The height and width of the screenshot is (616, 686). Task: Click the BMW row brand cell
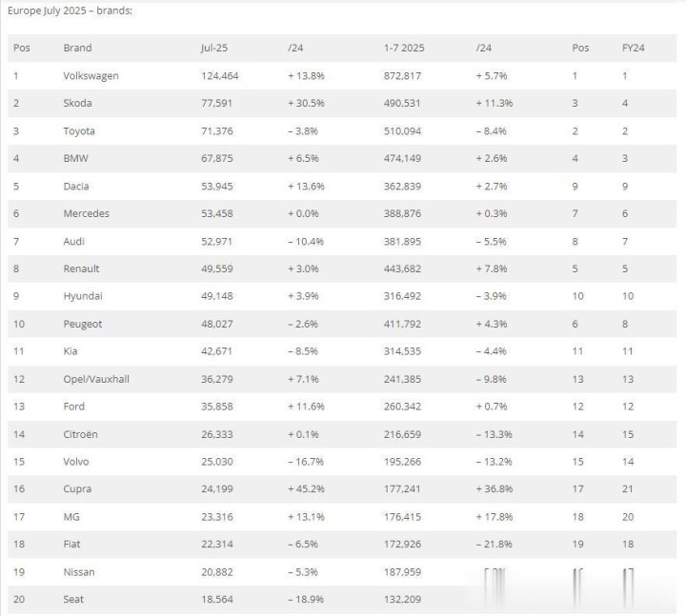tap(75, 158)
